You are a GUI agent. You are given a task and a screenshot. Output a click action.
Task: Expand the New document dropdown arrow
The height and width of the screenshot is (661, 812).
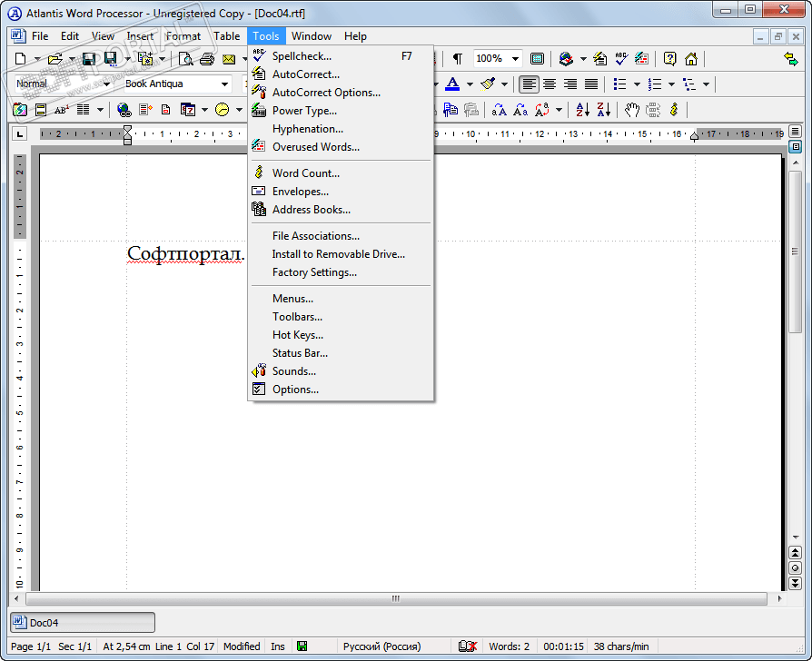click(x=37, y=59)
